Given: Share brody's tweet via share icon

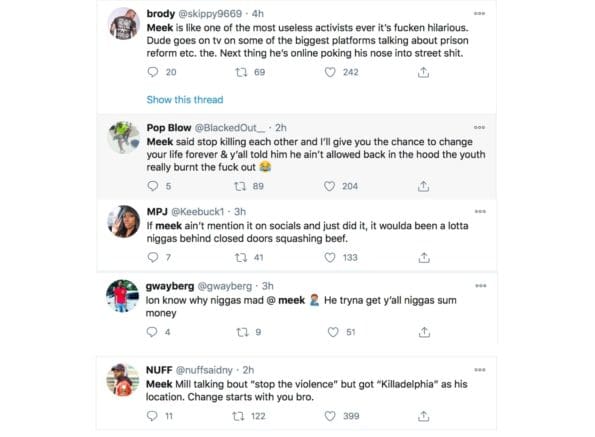Looking at the screenshot, I should coord(423,72).
